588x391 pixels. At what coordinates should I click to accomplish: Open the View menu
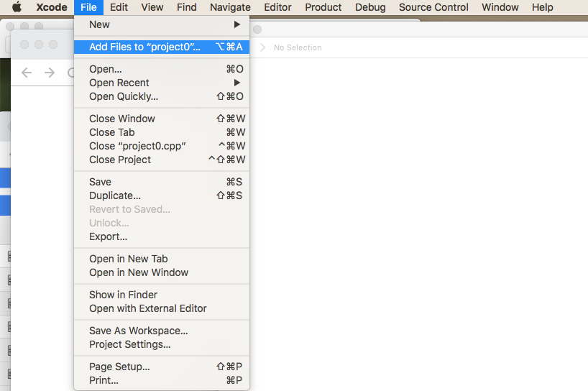tap(152, 7)
